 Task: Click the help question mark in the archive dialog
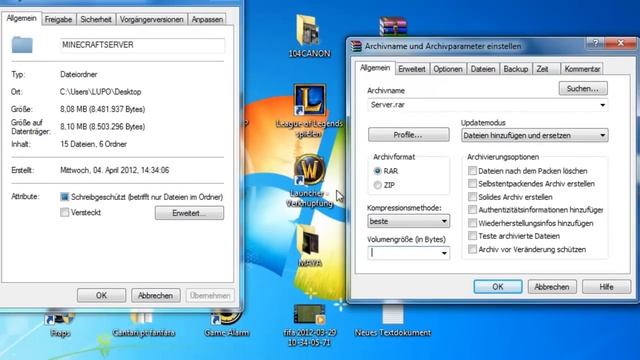596,43
